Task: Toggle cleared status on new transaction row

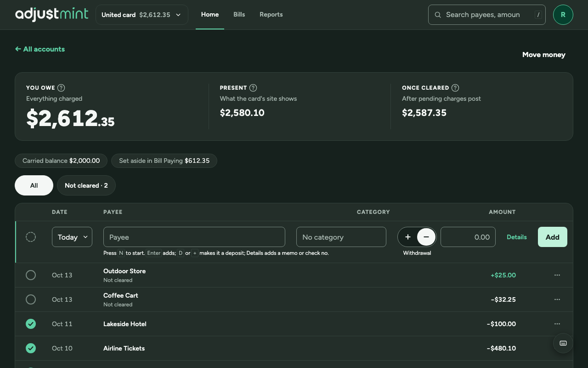Action: click(31, 237)
